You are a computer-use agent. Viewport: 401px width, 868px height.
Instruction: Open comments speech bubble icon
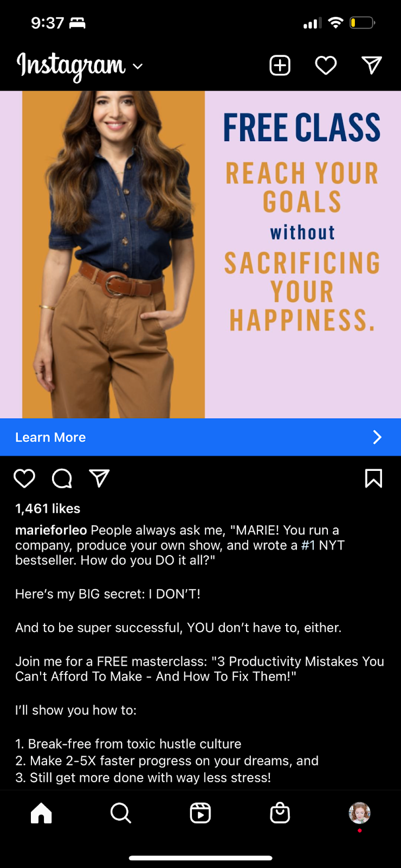tap(62, 478)
